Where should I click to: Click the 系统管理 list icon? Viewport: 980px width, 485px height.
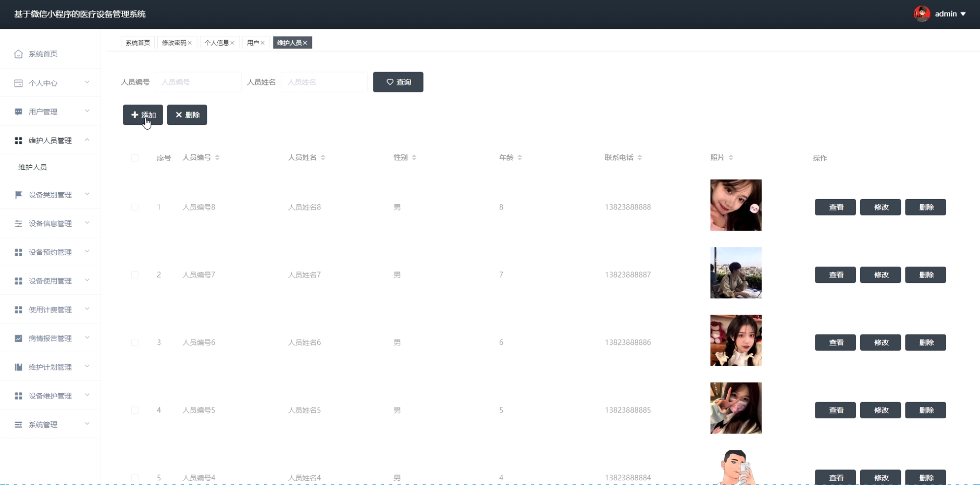pyautogui.click(x=19, y=425)
